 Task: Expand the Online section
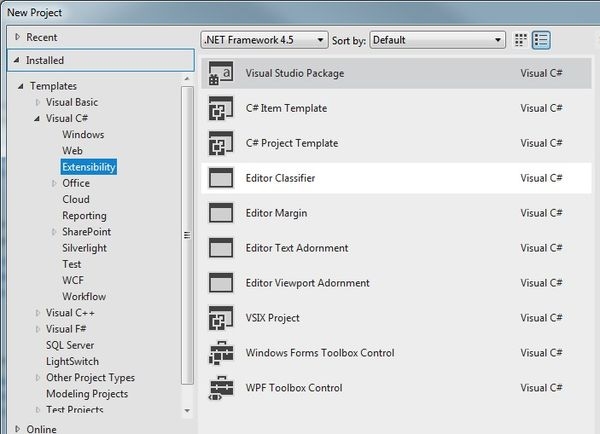(17, 429)
